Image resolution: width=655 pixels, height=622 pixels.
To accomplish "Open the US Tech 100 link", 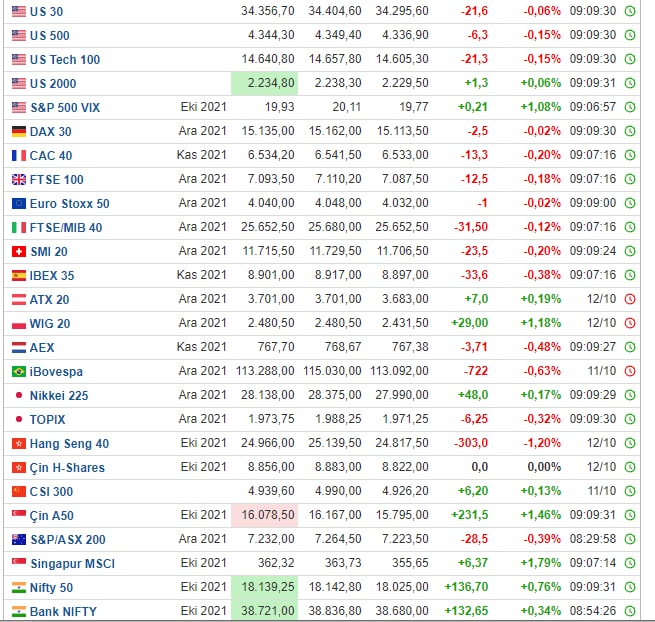I will click(65, 60).
